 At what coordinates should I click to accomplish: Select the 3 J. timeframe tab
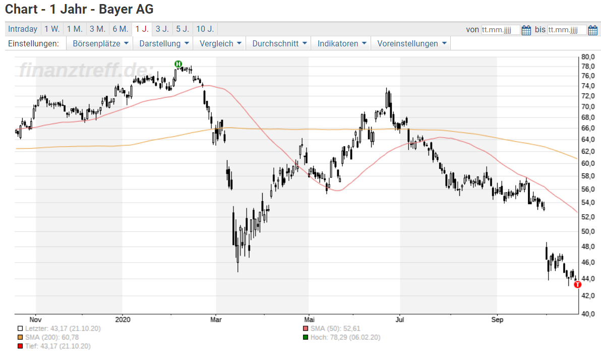[x=162, y=29]
